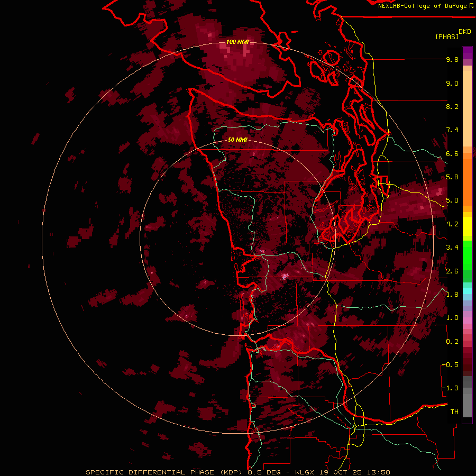Click the purple top segment of color bar
Viewport: 476px width, 476px height.
click(467, 53)
